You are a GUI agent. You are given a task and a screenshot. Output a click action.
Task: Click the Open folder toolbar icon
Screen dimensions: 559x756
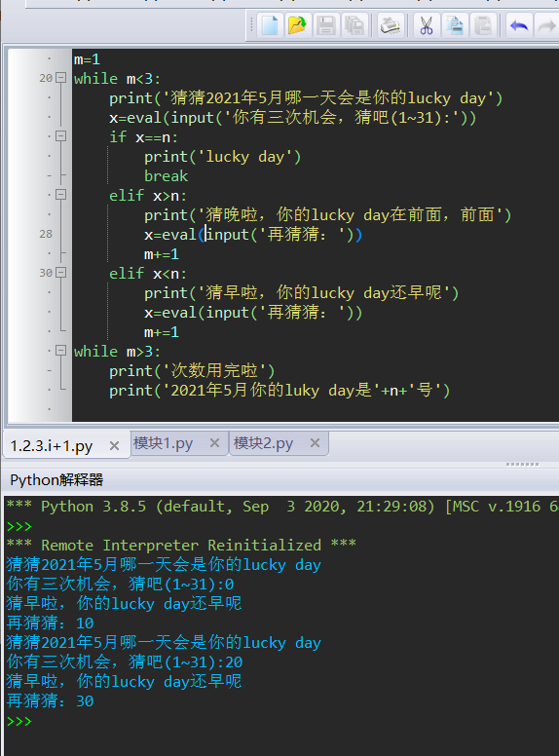[x=297, y=25]
